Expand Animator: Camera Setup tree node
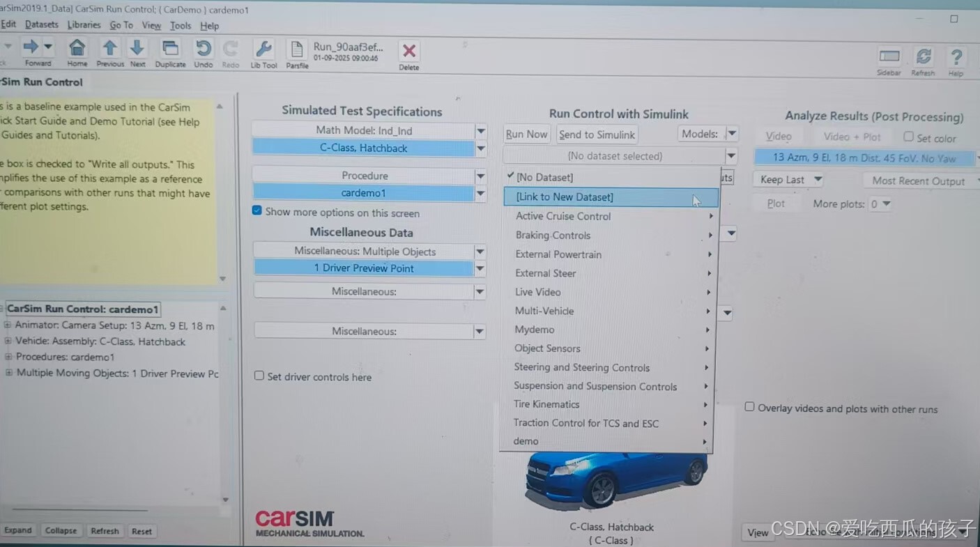 coord(8,325)
